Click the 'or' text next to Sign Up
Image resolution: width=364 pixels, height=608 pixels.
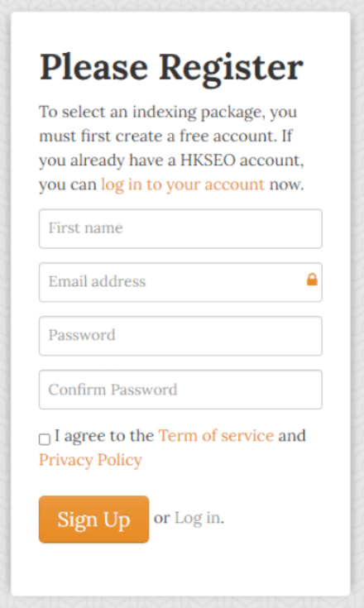tap(161, 519)
